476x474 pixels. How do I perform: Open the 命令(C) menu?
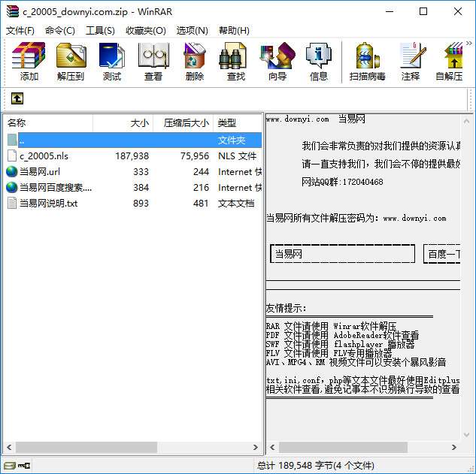tap(60, 30)
